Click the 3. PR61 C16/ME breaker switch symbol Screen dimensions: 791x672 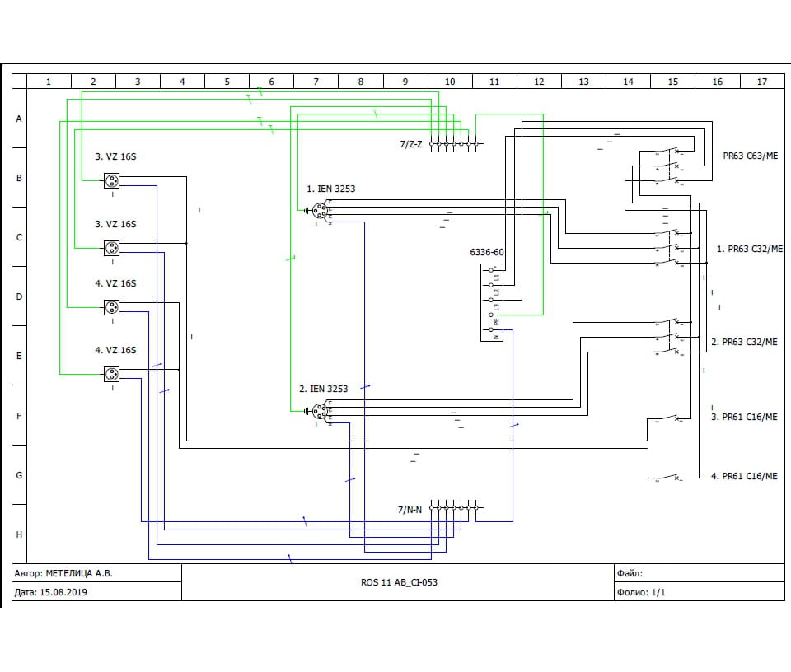tap(668, 418)
